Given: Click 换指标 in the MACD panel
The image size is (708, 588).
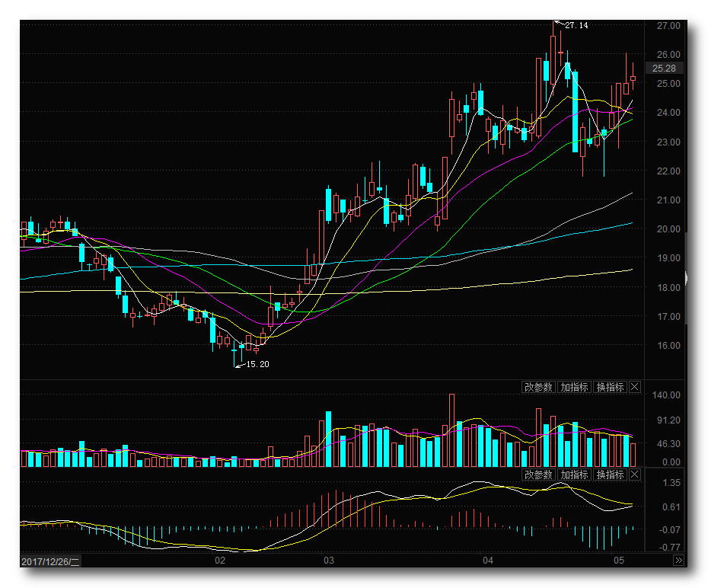Looking at the screenshot, I should (610, 475).
